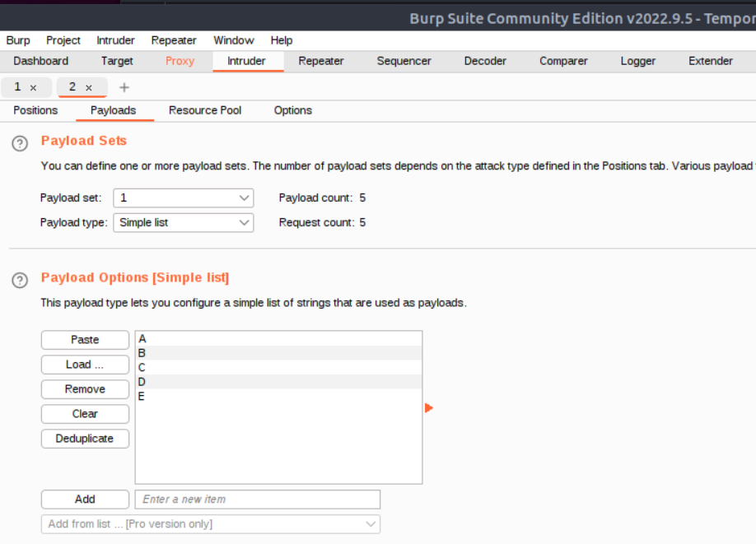Add a new Intruder tab with plus icon
The image size is (756, 544).
pyautogui.click(x=124, y=87)
